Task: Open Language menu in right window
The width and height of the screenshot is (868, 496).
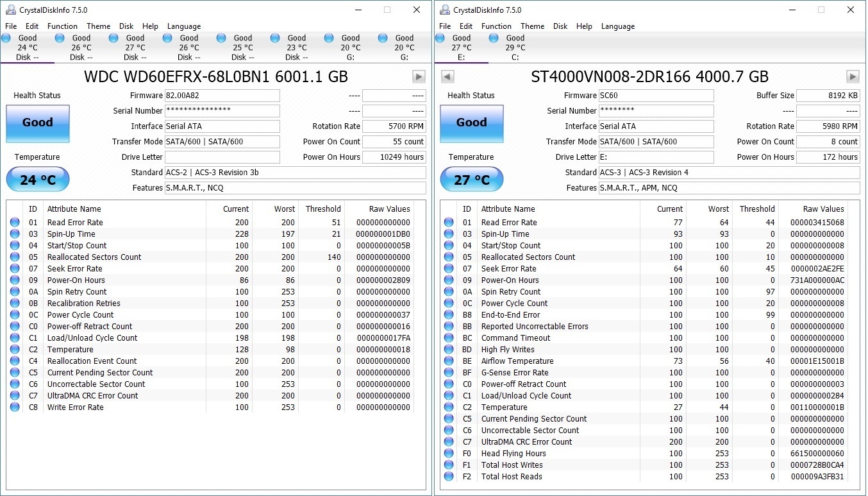Action: 618,26
